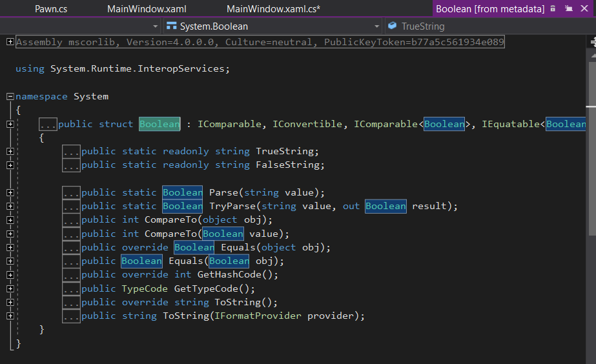Click the struct icon beside System.Boolean
Screen dimensions: 596x364
(x=172, y=26)
